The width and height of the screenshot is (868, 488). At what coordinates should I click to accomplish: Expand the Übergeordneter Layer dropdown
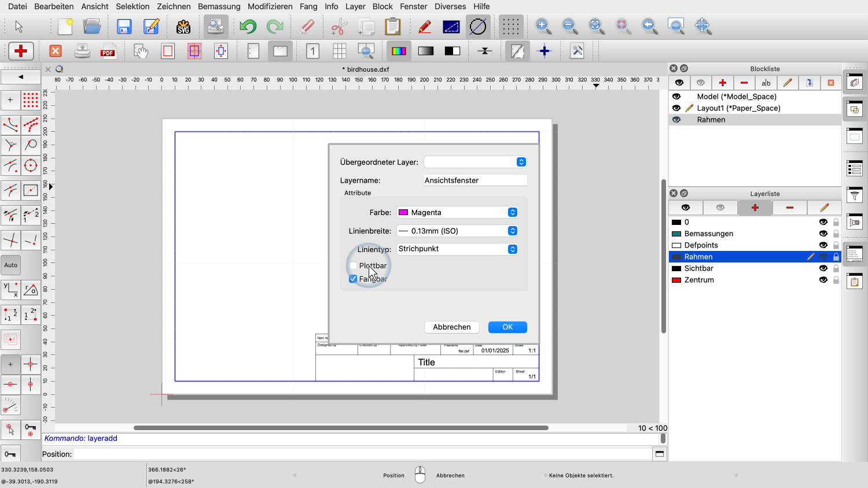click(475, 162)
